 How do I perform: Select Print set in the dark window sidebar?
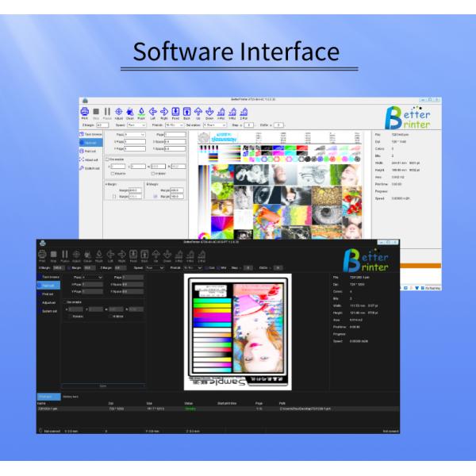pos(48,294)
